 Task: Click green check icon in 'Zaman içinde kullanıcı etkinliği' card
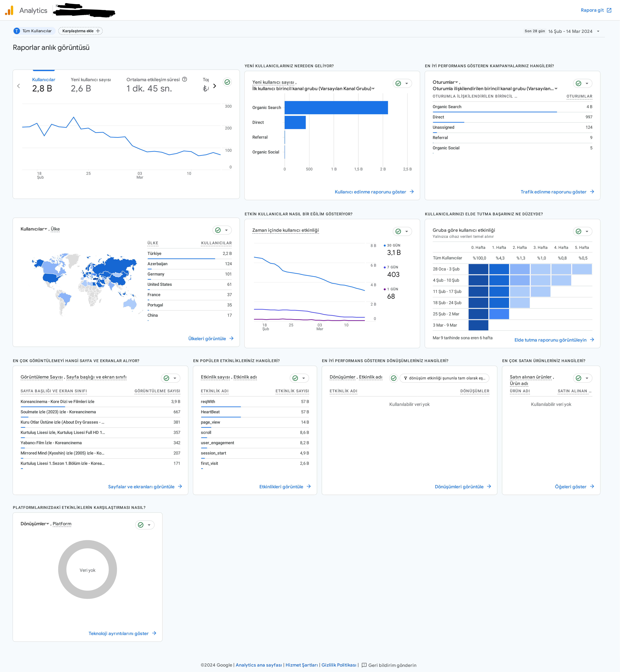pyautogui.click(x=398, y=231)
